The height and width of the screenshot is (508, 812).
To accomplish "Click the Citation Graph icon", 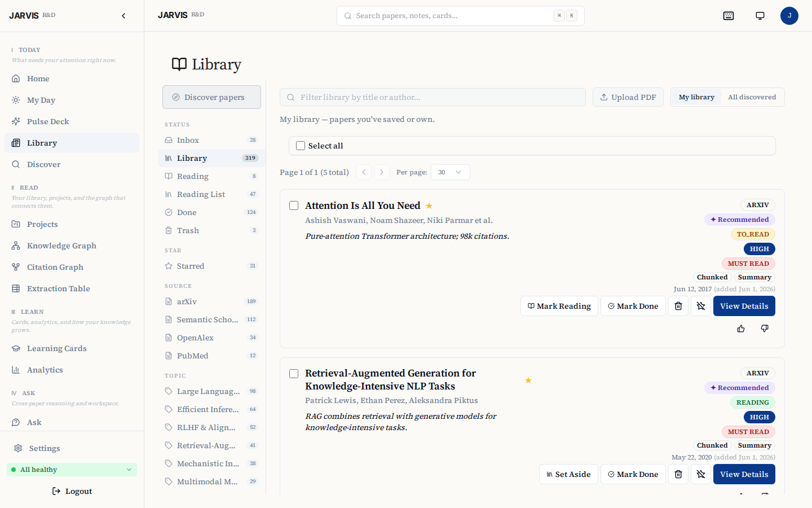I will point(16,267).
